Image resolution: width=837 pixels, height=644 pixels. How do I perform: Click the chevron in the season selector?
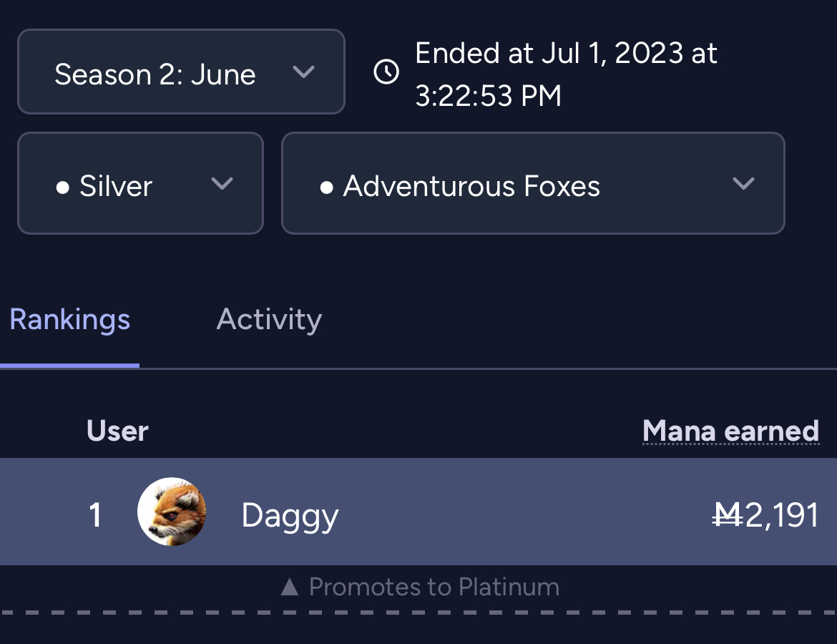[304, 72]
